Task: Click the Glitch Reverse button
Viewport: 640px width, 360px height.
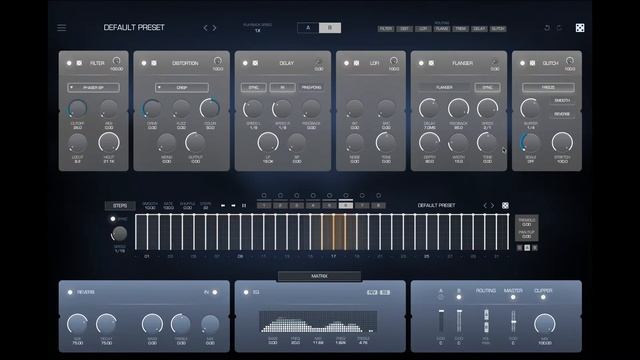Action: pos(562,114)
